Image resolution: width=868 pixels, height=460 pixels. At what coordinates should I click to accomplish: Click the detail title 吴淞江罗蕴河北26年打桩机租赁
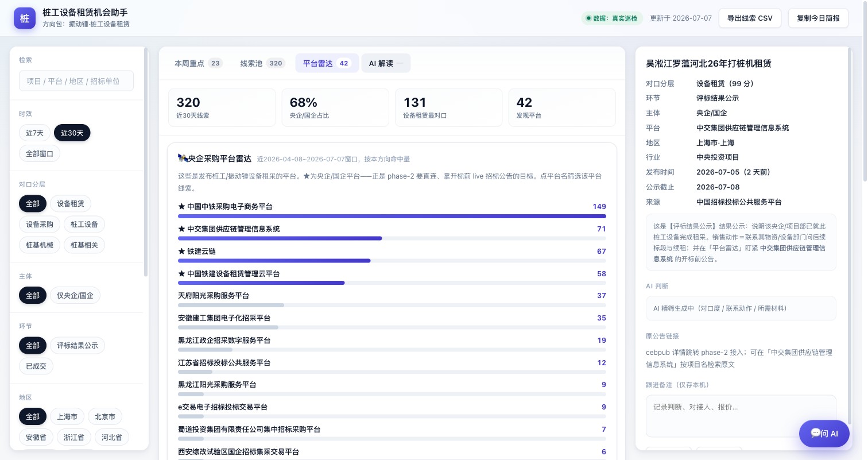click(708, 64)
